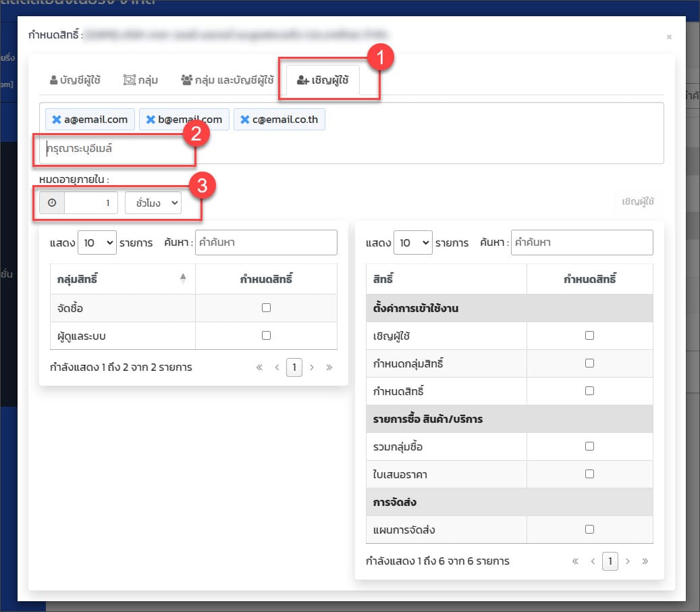700x612 pixels.
Task: Switch to the บัญชีผู้ใช้ tab
Action: coord(76,80)
